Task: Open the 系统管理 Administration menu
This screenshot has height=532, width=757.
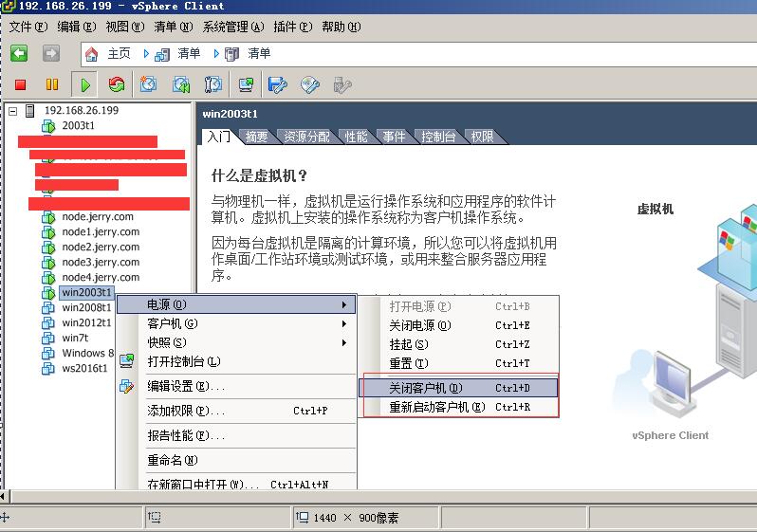Action: 233,27
